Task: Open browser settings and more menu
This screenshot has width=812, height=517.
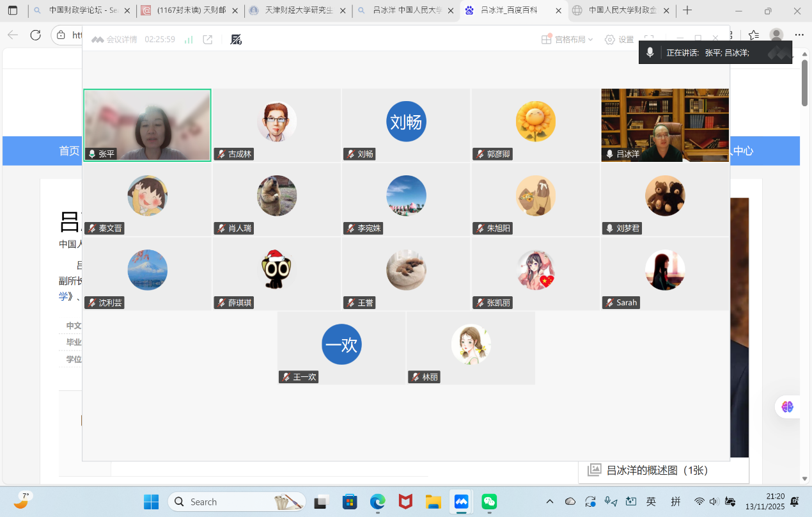Action: click(x=799, y=35)
